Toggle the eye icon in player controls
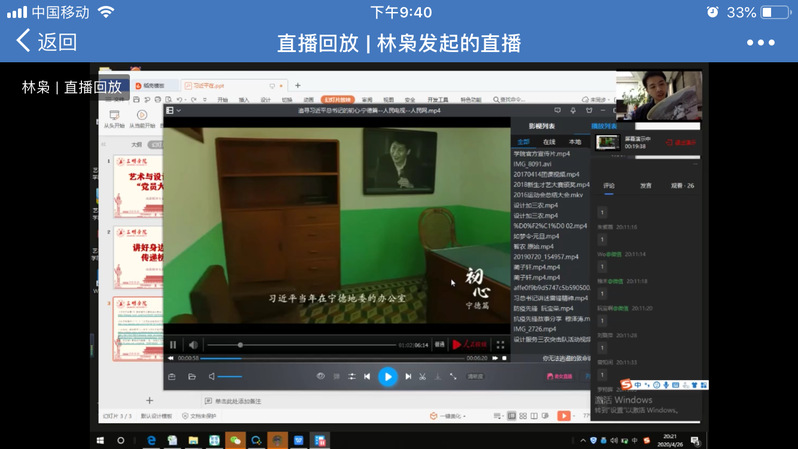This screenshot has width=798, height=449. click(321, 376)
